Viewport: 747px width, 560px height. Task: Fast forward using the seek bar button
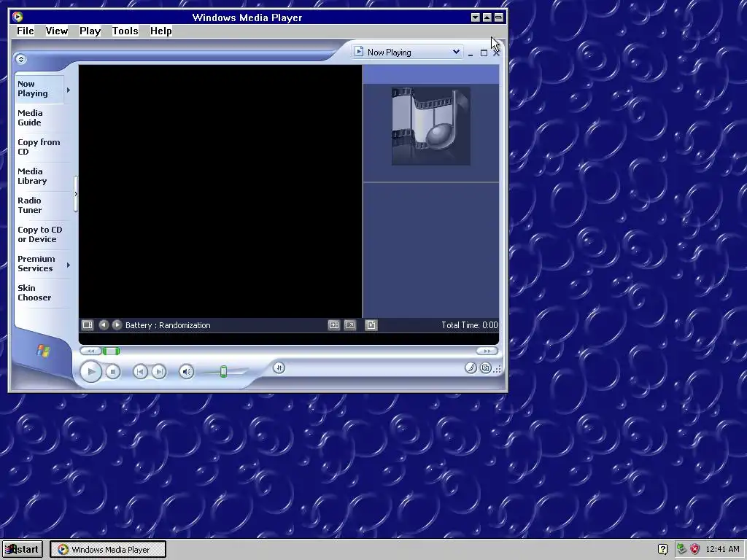tap(487, 351)
